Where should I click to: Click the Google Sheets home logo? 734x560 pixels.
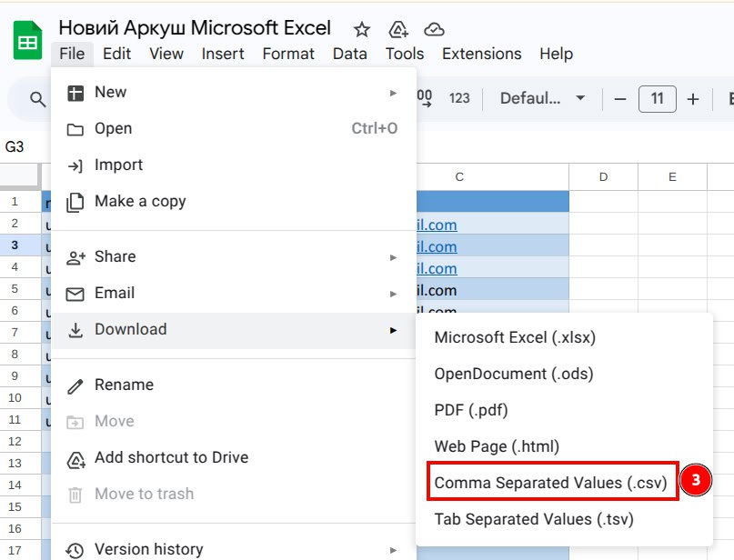[27, 41]
